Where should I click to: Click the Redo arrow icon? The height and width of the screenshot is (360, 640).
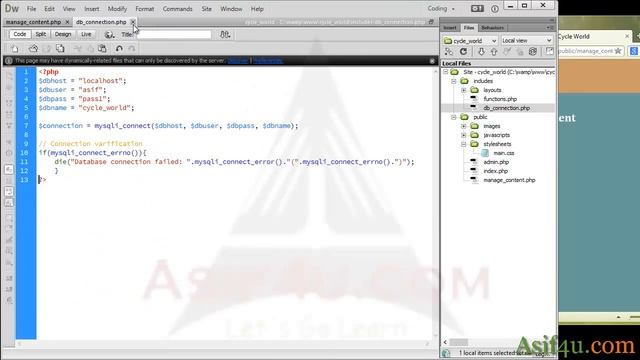[132, 49]
